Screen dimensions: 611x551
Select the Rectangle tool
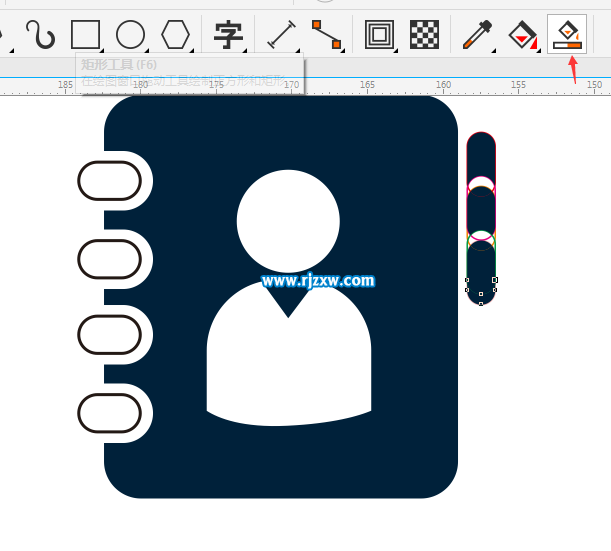[x=86, y=35]
